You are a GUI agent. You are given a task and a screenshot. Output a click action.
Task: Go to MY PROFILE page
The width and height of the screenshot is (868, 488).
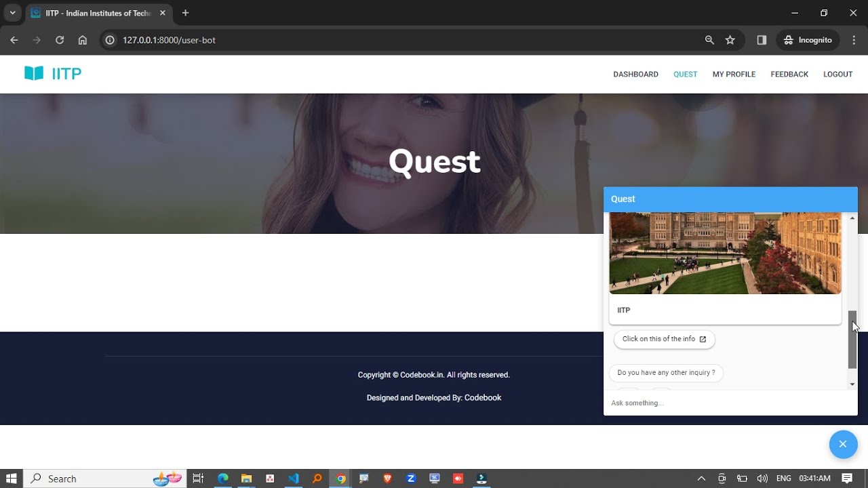point(734,75)
